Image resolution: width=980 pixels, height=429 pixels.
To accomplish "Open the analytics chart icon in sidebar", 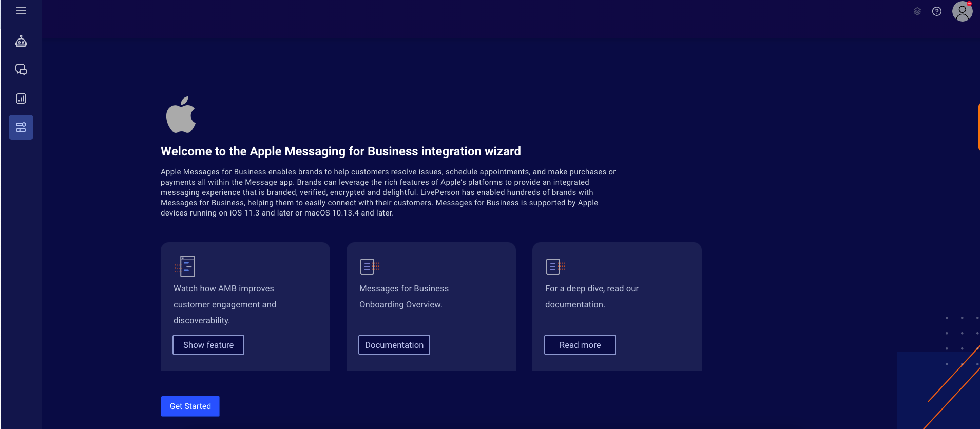I will (x=21, y=99).
